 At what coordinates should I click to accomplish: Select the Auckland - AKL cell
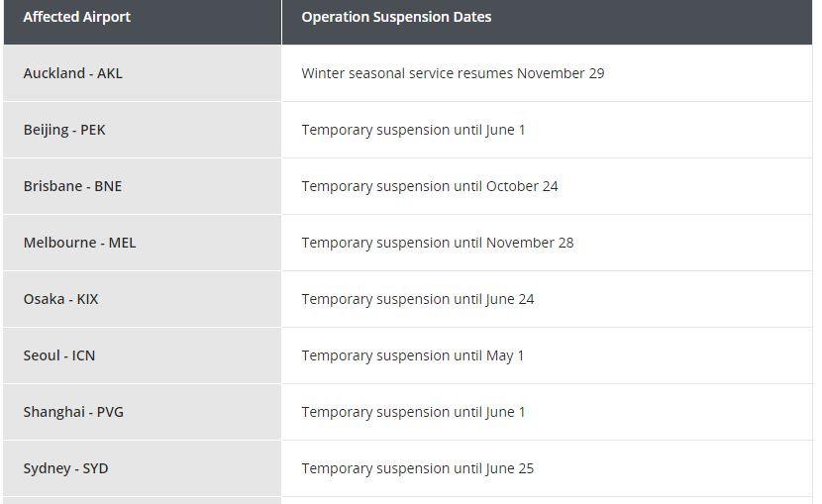(x=142, y=73)
